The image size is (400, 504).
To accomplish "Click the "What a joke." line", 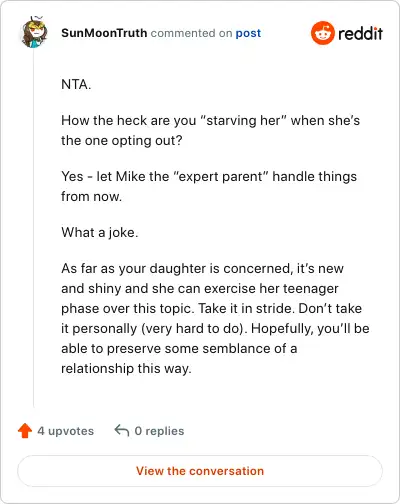I will click(100, 232).
